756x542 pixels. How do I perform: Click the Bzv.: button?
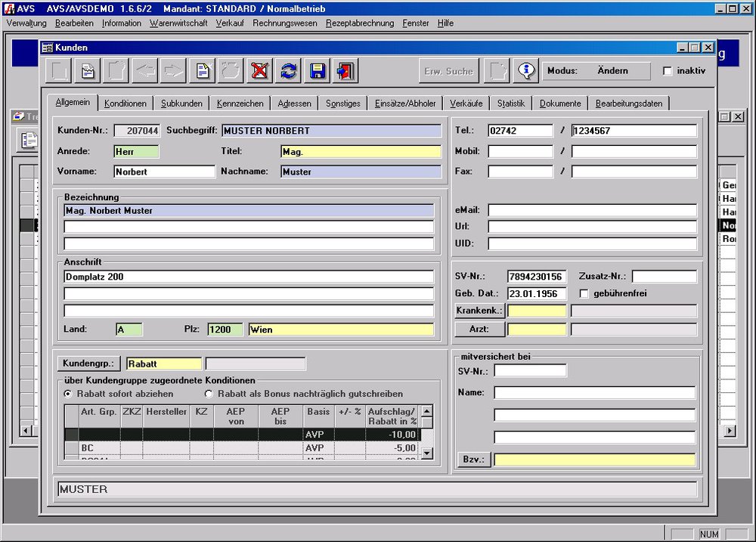(474, 460)
